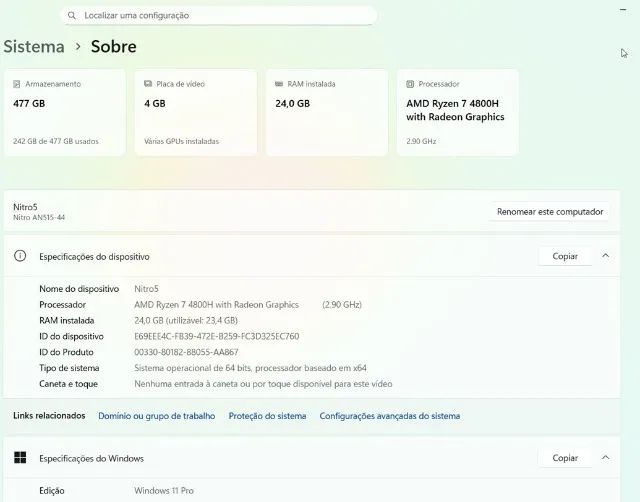Select the RAM instalada 24,0 GB card

coord(327,113)
